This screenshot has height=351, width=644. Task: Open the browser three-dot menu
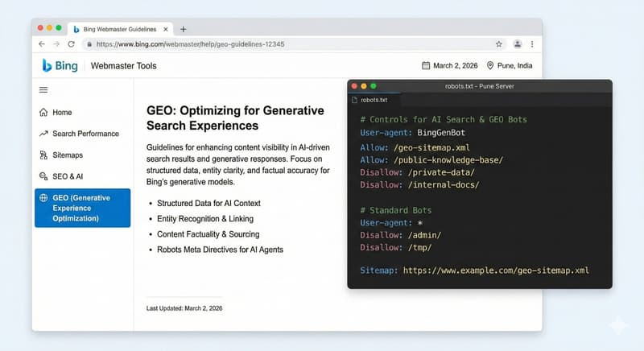[532, 44]
